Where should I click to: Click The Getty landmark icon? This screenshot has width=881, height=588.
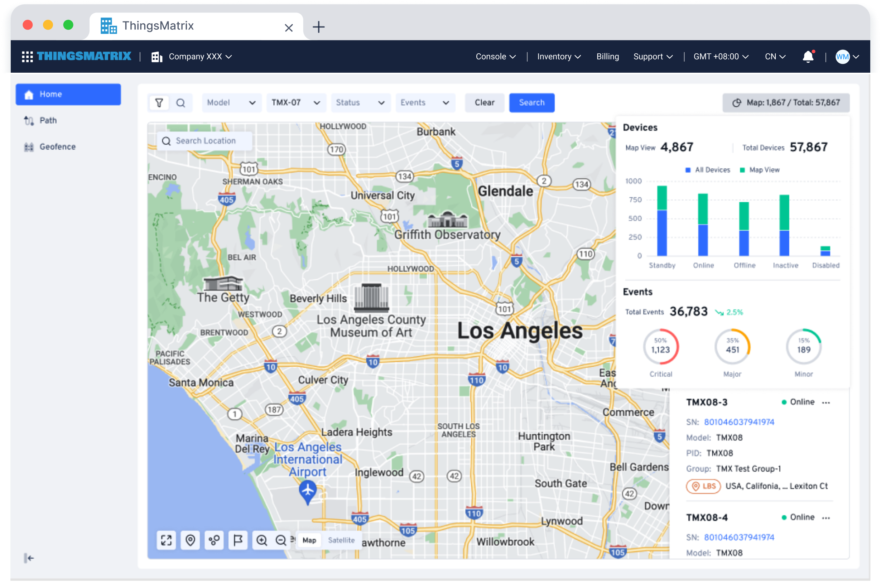click(223, 284)
